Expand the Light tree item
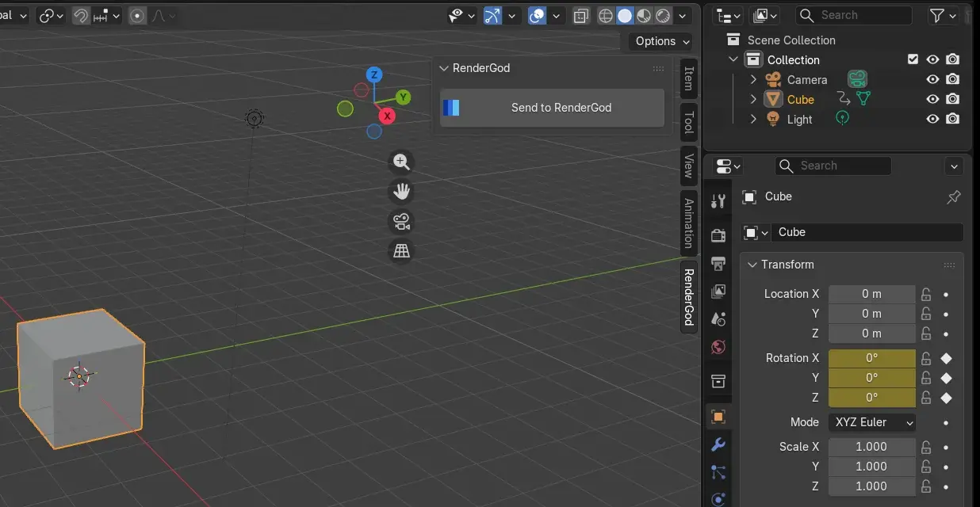 (x=753, y=120)
